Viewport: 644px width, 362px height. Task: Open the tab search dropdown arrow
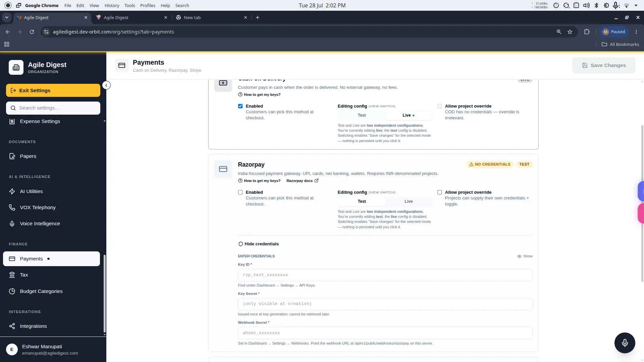[7, 17]
